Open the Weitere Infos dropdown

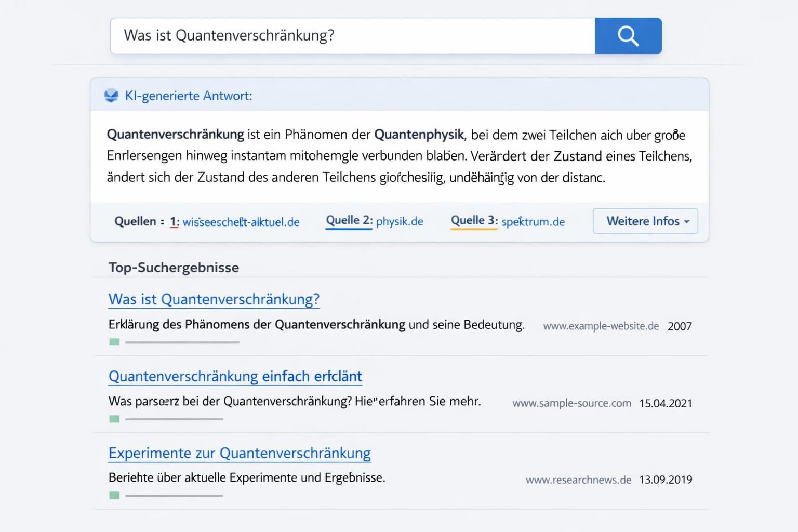tap(645, 221)
